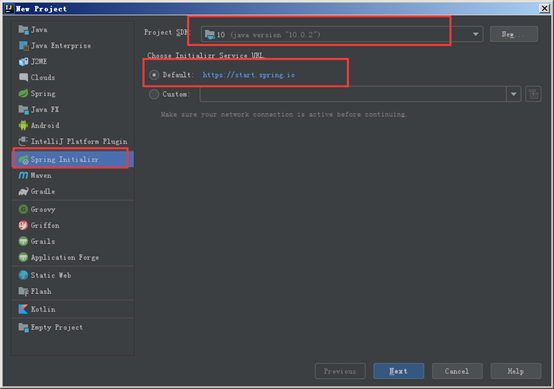The height and width of the screenshot is (389, 554).
Task: Select the Gradle elephant icon
Action: 23,191
